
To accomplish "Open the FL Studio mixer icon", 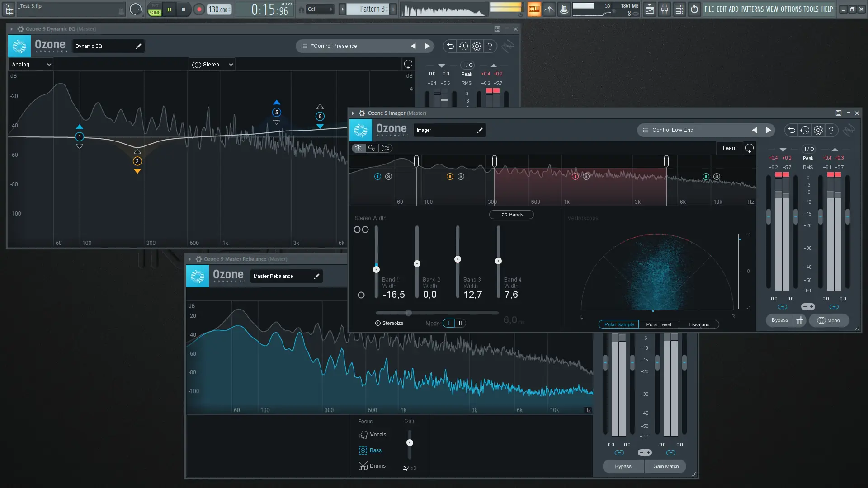I will (x=665, y=9).
